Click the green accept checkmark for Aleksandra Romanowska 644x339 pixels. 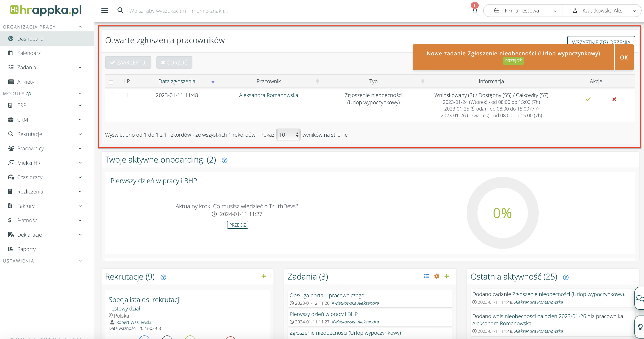[x=588, y=99]
